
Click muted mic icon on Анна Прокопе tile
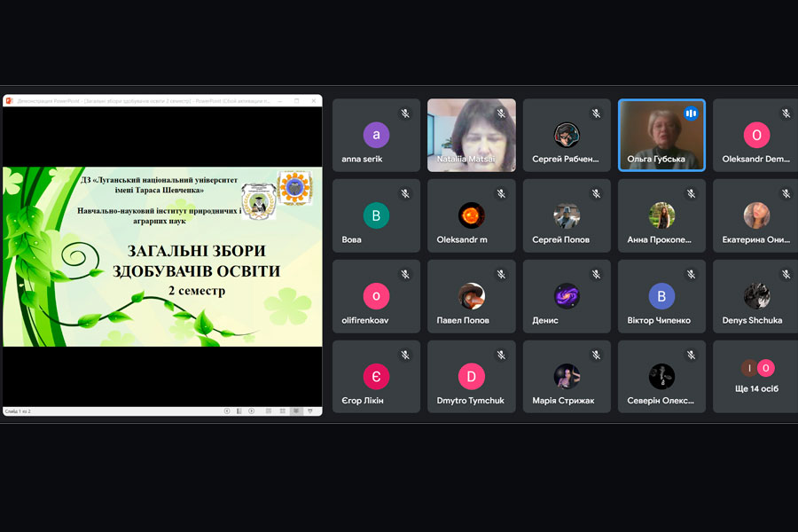691,193
